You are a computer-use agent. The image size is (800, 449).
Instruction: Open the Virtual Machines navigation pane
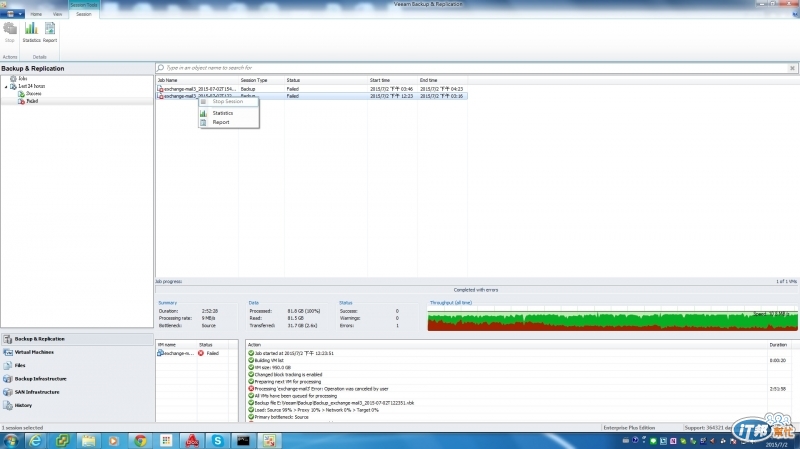click(x=77, y=352)
